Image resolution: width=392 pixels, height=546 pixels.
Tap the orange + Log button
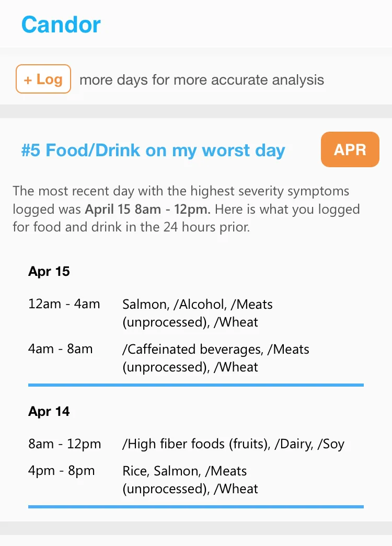pos(43,79)
